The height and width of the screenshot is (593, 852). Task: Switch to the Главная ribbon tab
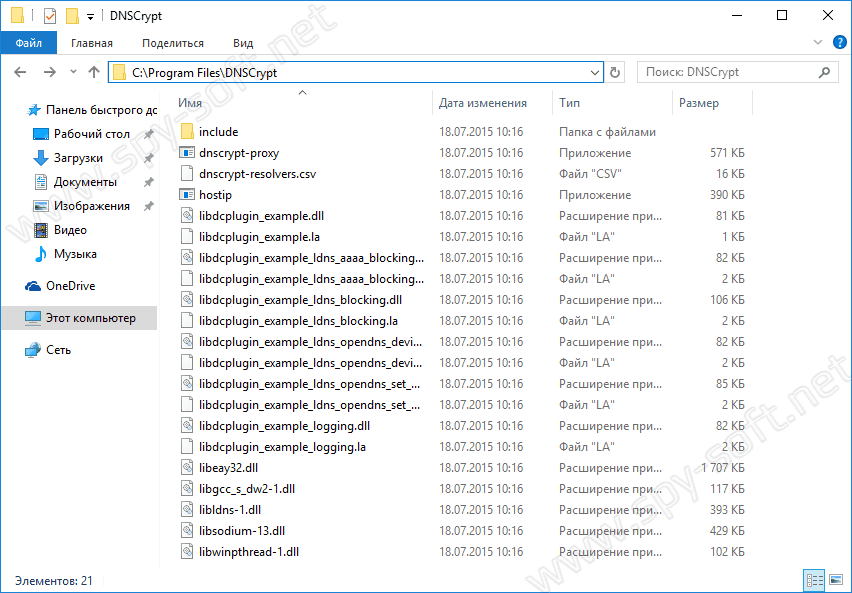pos(92,43)
